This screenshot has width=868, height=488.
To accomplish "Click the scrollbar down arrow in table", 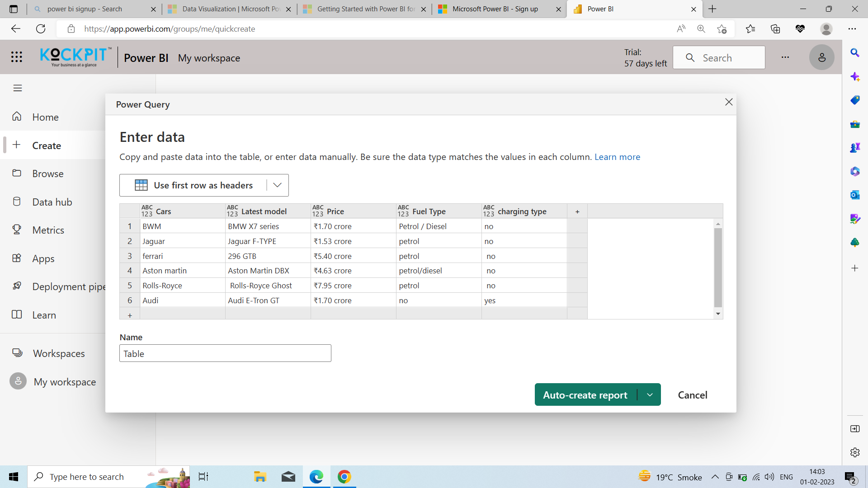I will pyautogui.click(x=718, y=314).
